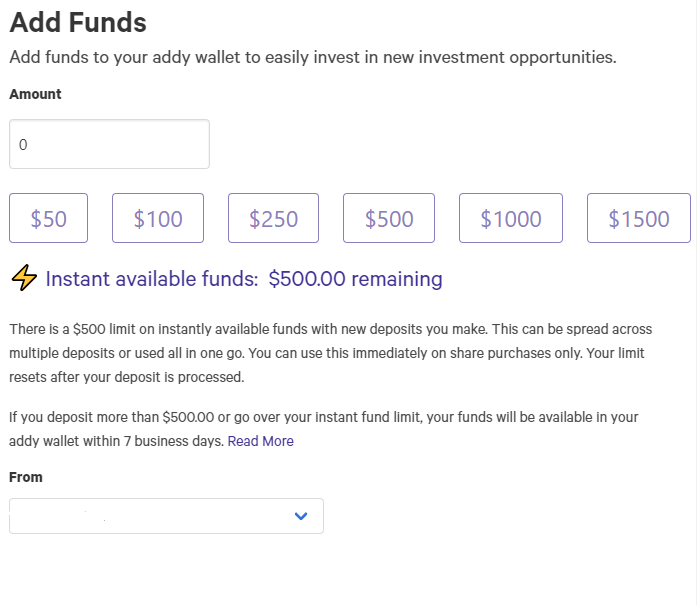Select the $500 preset amount
Image resolution: width=697 pixels, height=605 pixels.
[x=389, y=219]
